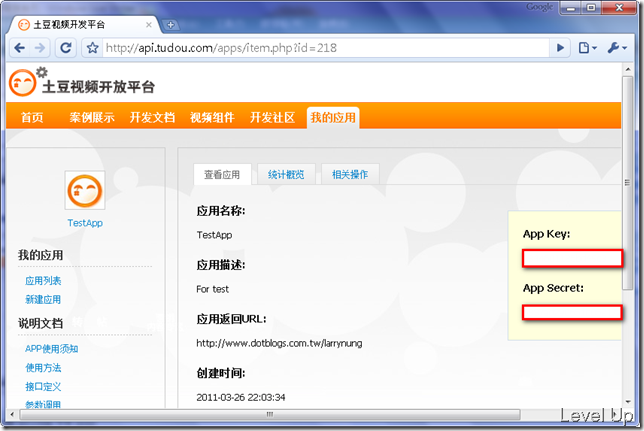This screenshot has width=644, height=431.
Task: Click the 我的应用 sidebar heading
Action: [40, 255]
